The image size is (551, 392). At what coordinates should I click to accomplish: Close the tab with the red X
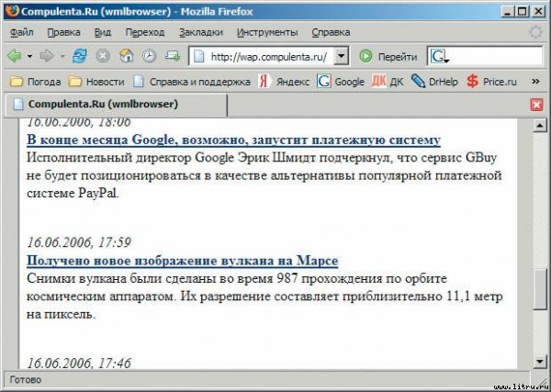(x=536, y=105)
